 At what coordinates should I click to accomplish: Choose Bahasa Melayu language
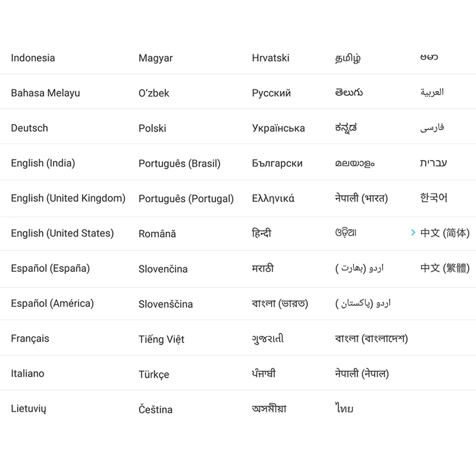[45, 93]
